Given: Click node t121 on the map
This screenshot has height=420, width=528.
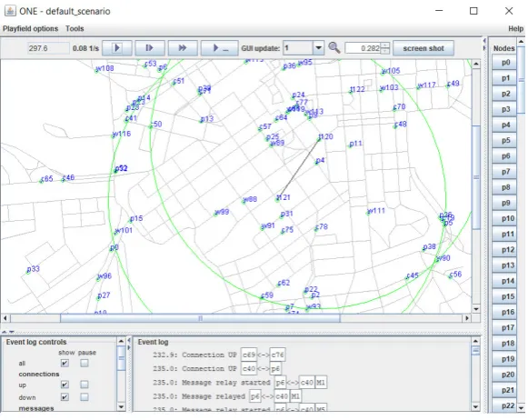Looking at the screenshot, I should (283, 197).
